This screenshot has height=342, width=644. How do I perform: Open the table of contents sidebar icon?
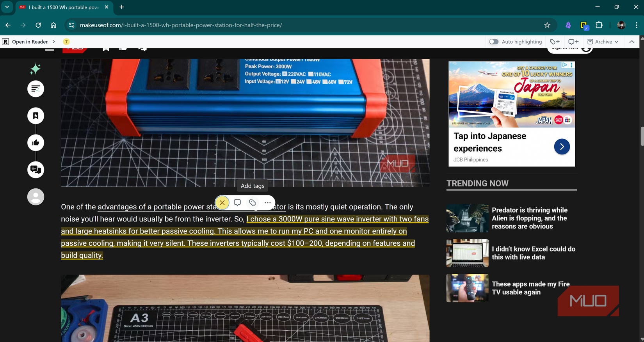click(36, 89)
